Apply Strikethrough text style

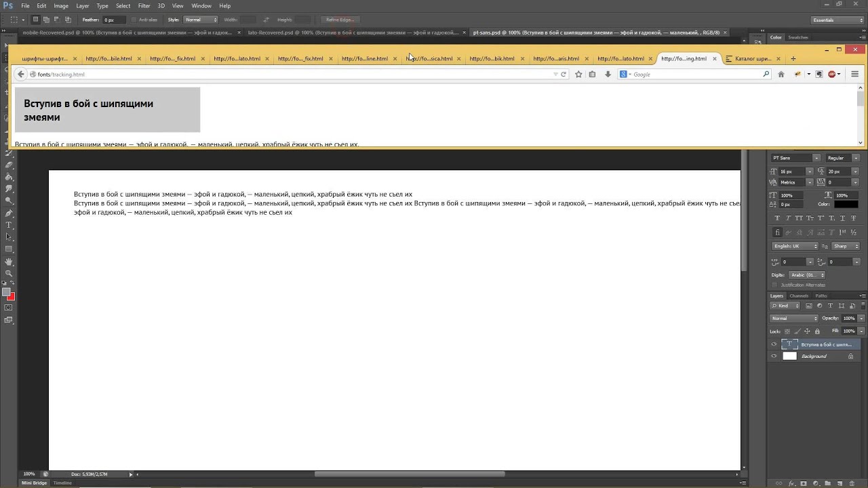[853, 218]
